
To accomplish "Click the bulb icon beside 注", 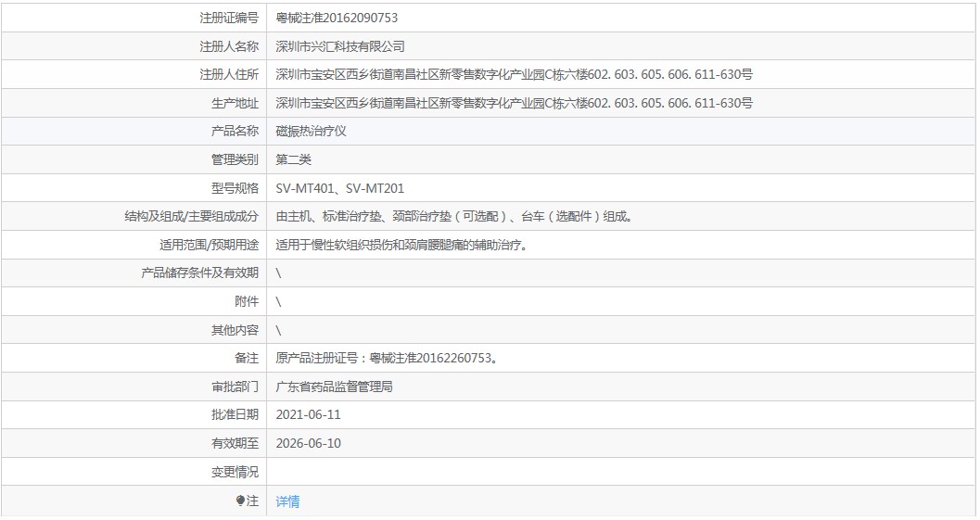I will [240, 501].
